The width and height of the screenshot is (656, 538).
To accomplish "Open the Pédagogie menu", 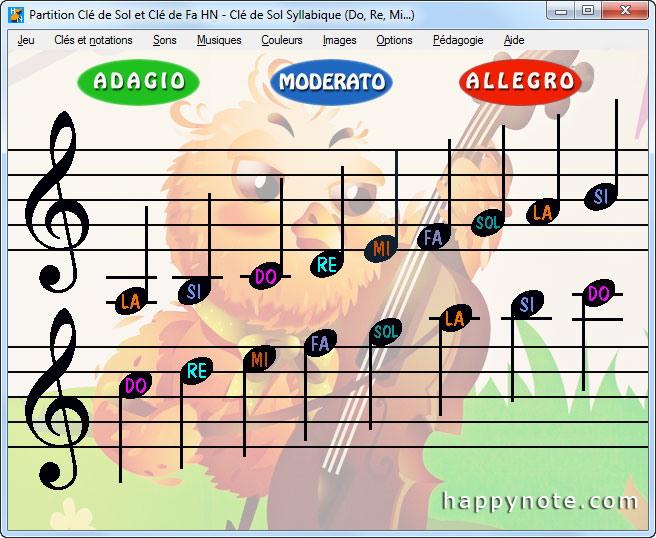I will (458, 40).
